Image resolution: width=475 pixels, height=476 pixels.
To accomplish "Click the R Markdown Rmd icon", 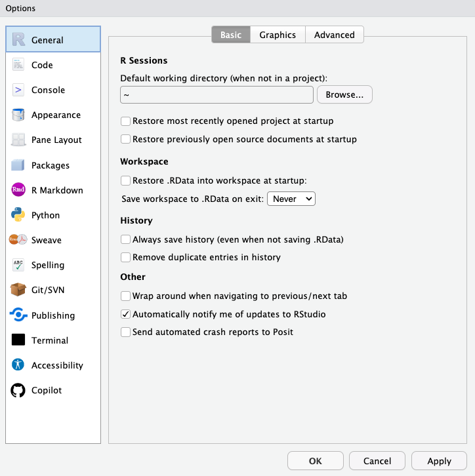I will [18, 190].
